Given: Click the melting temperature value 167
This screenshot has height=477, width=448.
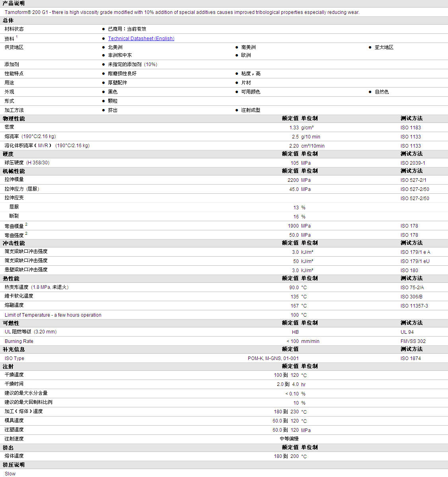Looking at the screenshot, I should pos(294,306).
